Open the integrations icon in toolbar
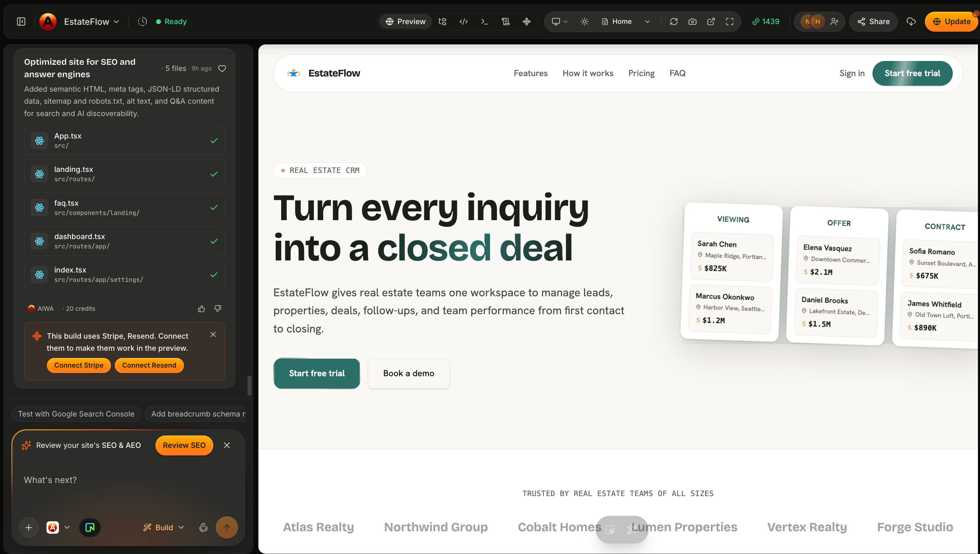The image size is (980, 554). (x=527, y=22)
